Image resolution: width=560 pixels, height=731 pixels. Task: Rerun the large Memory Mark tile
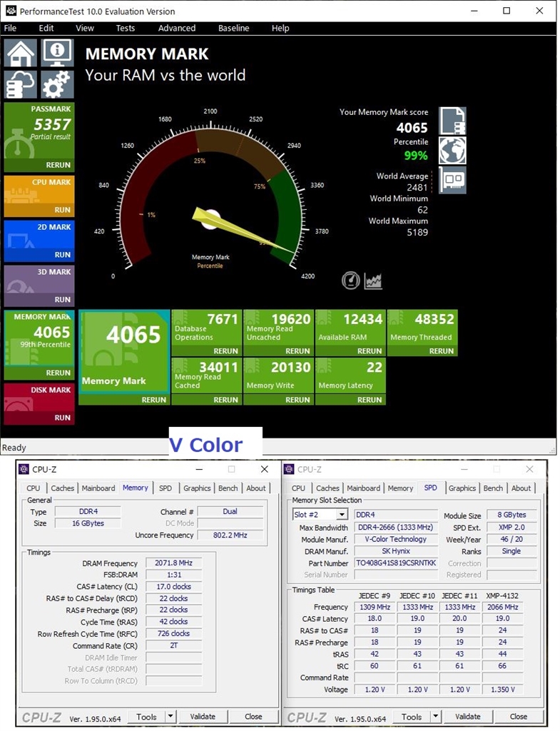pyautogui.click(x=154, y=400)
